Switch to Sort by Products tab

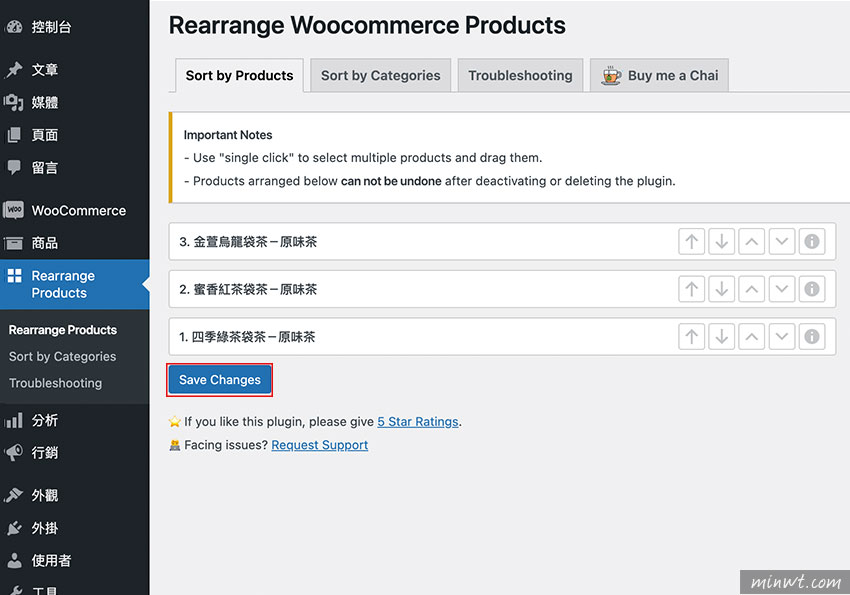tap(239, 75)
